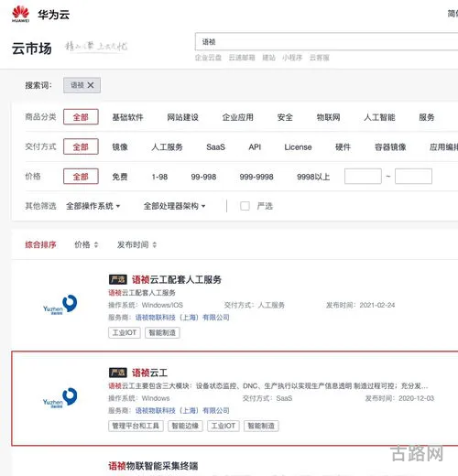Filter price range 1-98
Image resolution: width=458 pixels, height=476 pixels.
tap(159, 177)
